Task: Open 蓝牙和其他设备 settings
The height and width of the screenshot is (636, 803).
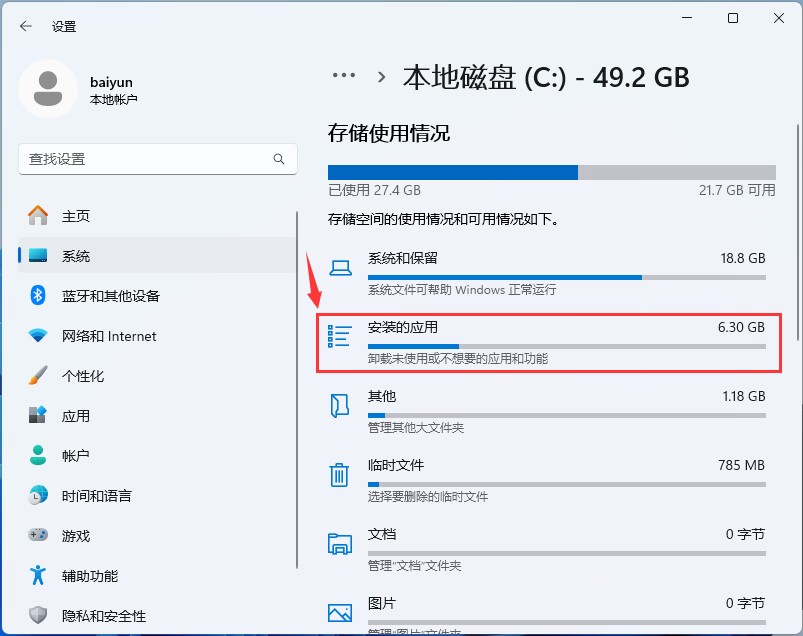Action: pyautogui.click(x=157, y=295)
